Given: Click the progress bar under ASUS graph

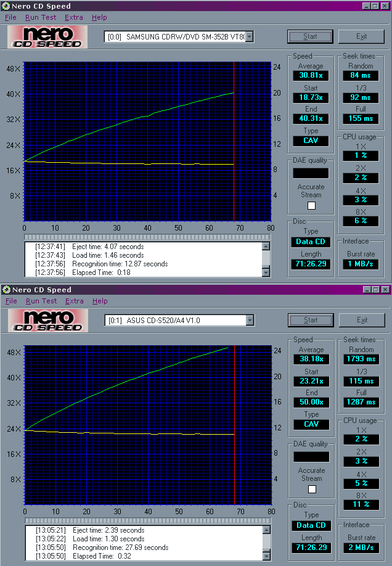Looking at the screenshot, I should point(148,521).
